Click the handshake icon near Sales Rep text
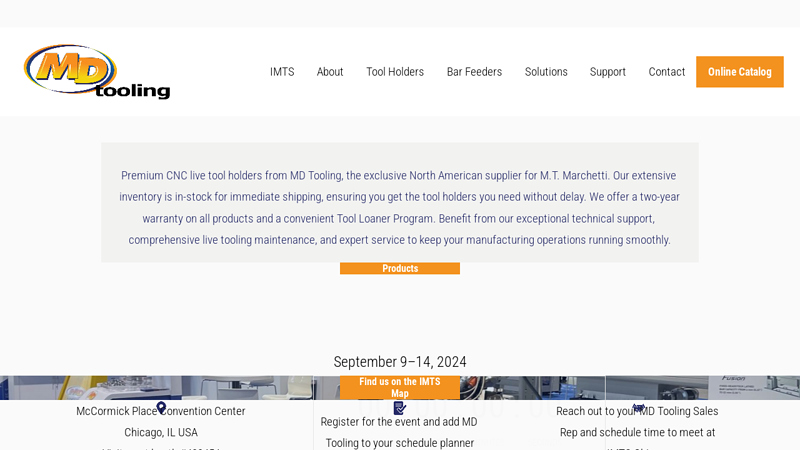Image resolution: width=800 pixels, height=450 pixels. point(638,408)
